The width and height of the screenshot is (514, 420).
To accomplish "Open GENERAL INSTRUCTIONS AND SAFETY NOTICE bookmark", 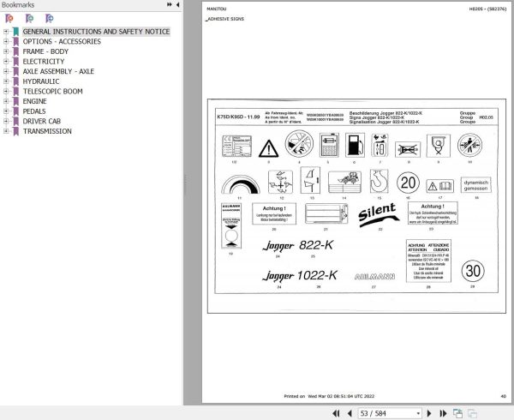I will point(96,32).
